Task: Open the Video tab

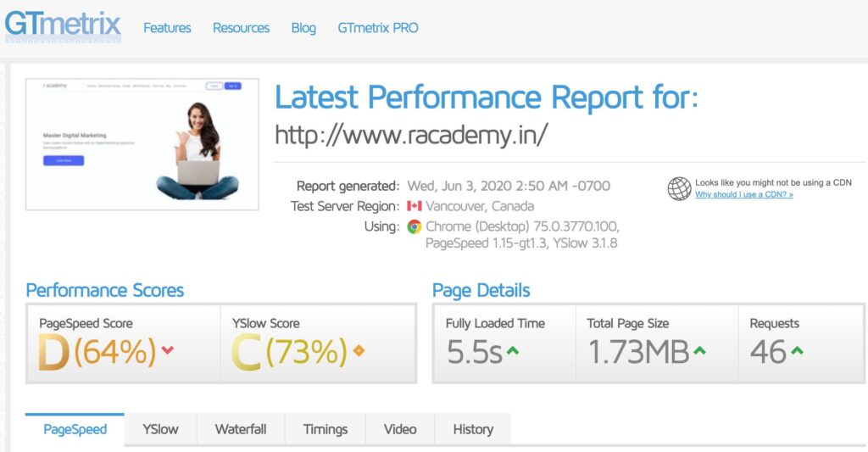Action: click(400, 429)
